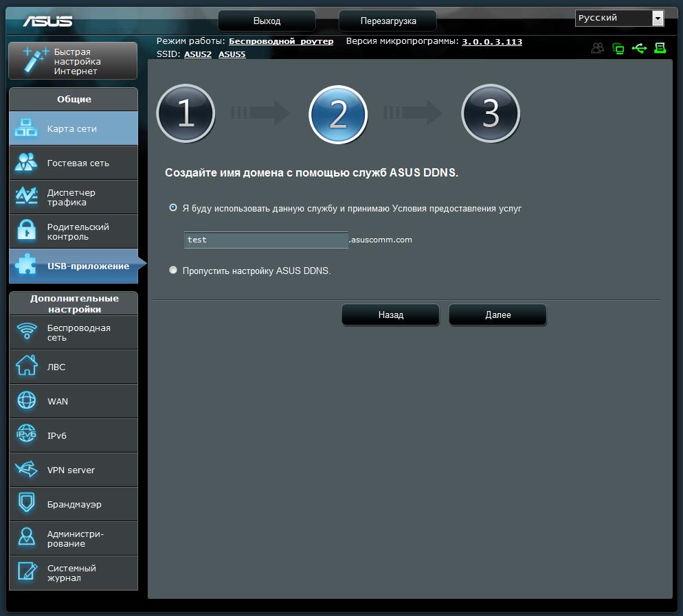Click the traffic manager graph icon
This screenshot has height=616, width=683.
(x=26, y=196)
